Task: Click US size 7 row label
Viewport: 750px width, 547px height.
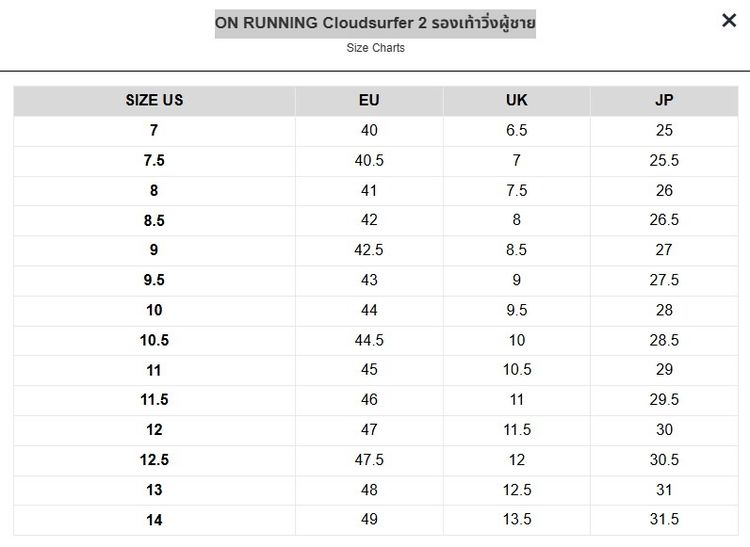Action: [154, 131]
